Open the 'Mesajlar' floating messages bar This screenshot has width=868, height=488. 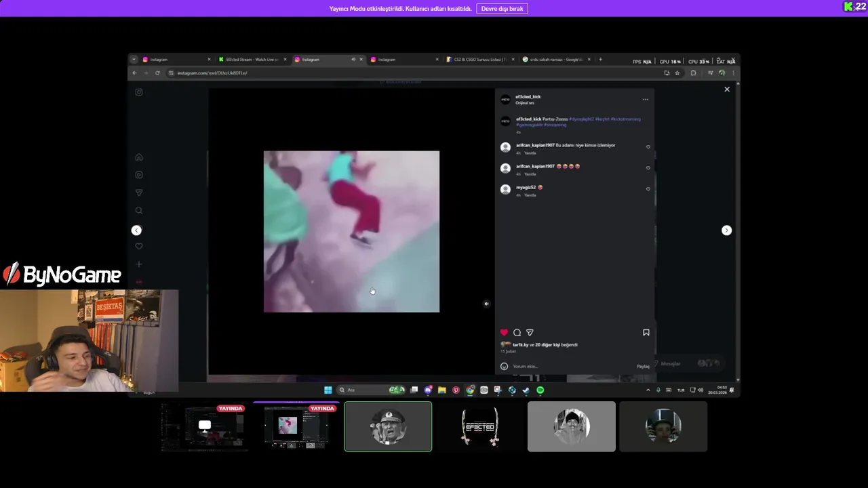(x=688, y=364)
